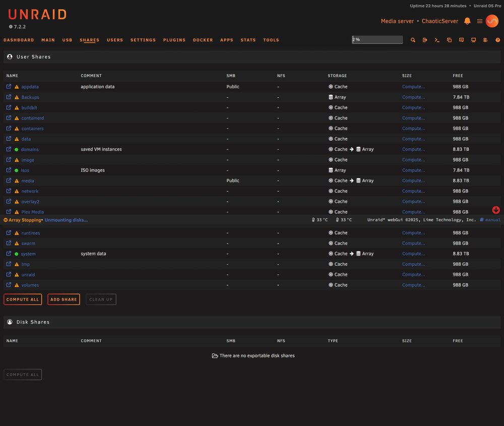Compute size for the swarm share
Viewport: 504px width, 426px height.
tap(413, 243)
